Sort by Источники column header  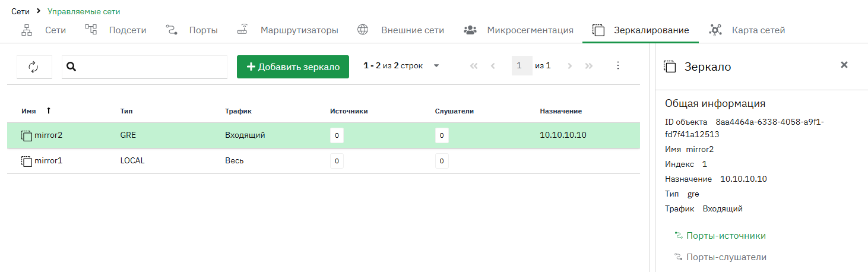click(x=349, y=111)
